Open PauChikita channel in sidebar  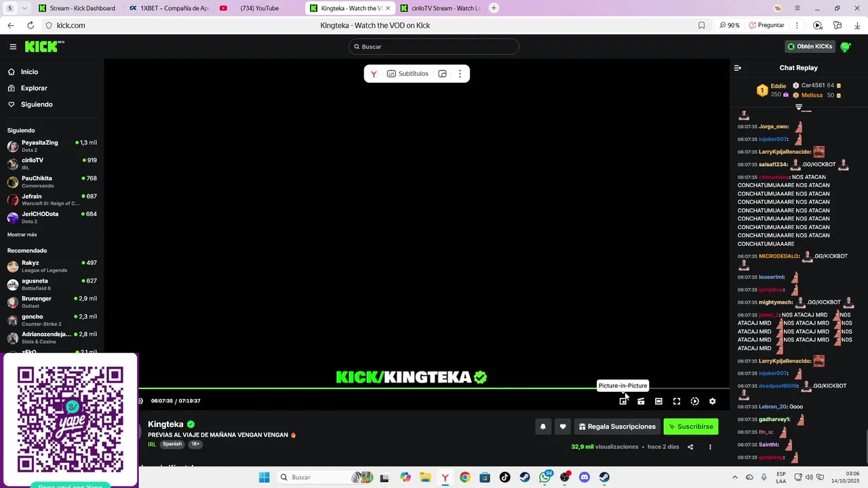tap(52, 182)
